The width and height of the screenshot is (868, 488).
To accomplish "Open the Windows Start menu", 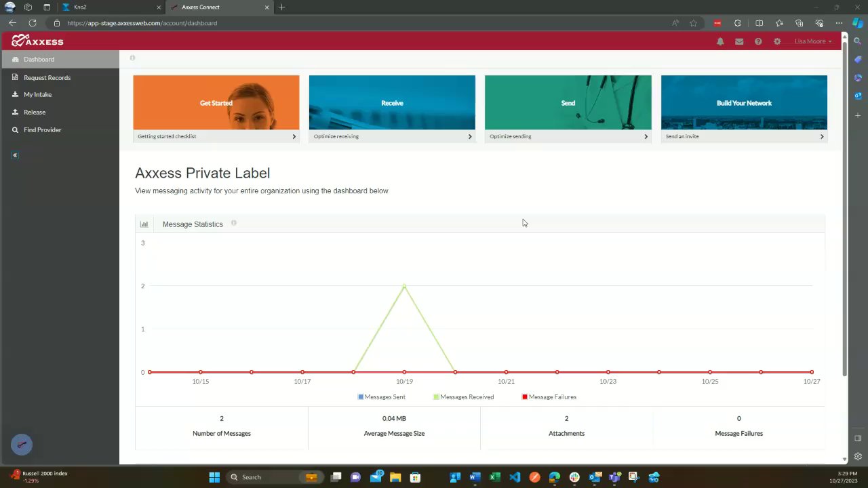I will click(x=214, y=477).
